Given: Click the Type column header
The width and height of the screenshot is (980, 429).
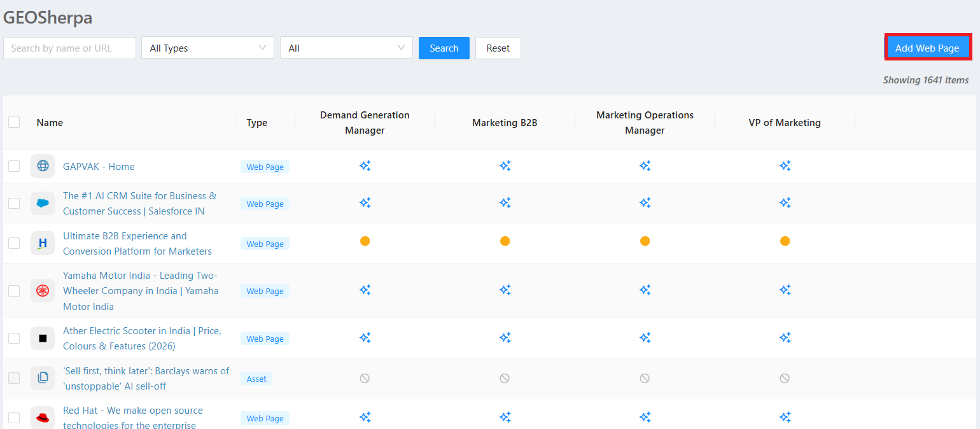Looking at the screenshot, I should (x=256, y=122).
